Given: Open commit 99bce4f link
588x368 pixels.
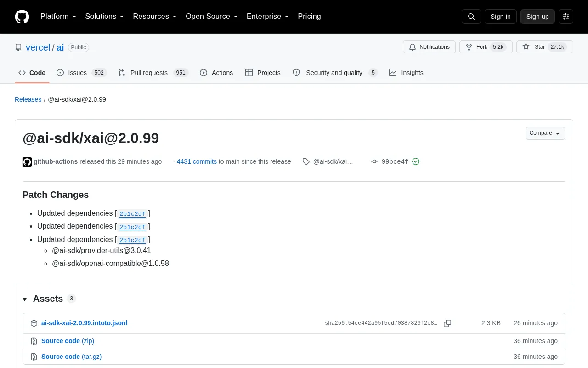Looking at the screenshot, I should [395, 161].
